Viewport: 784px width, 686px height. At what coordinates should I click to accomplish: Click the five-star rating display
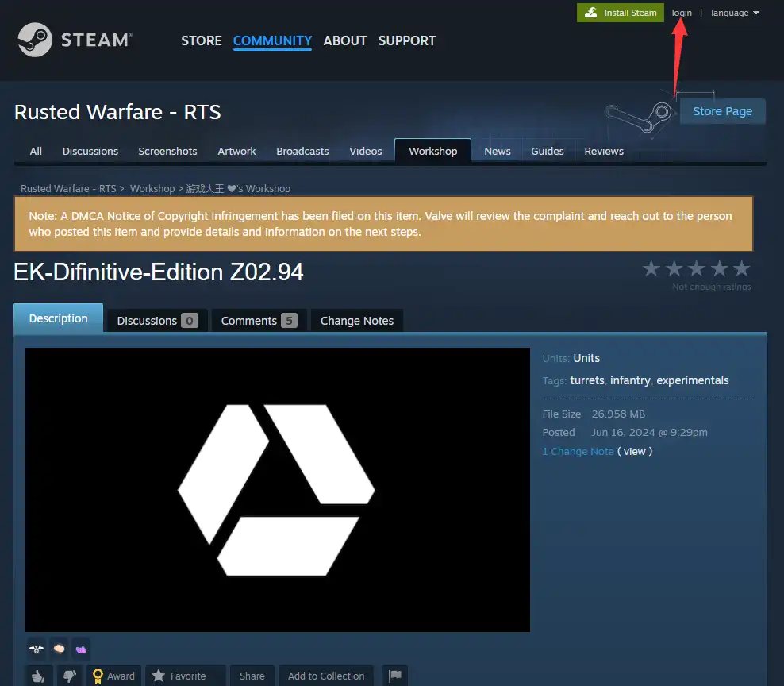pos(697,268)
